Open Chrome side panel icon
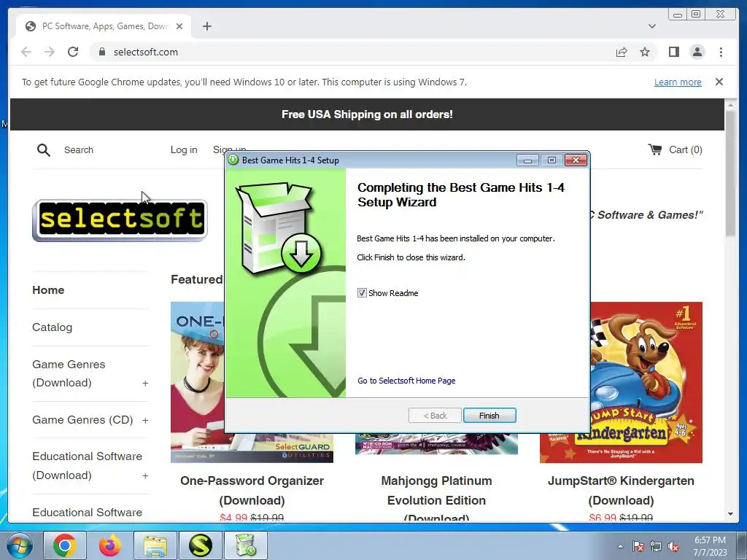This screenshot has width=747, height=560. [x=673, y=52]
